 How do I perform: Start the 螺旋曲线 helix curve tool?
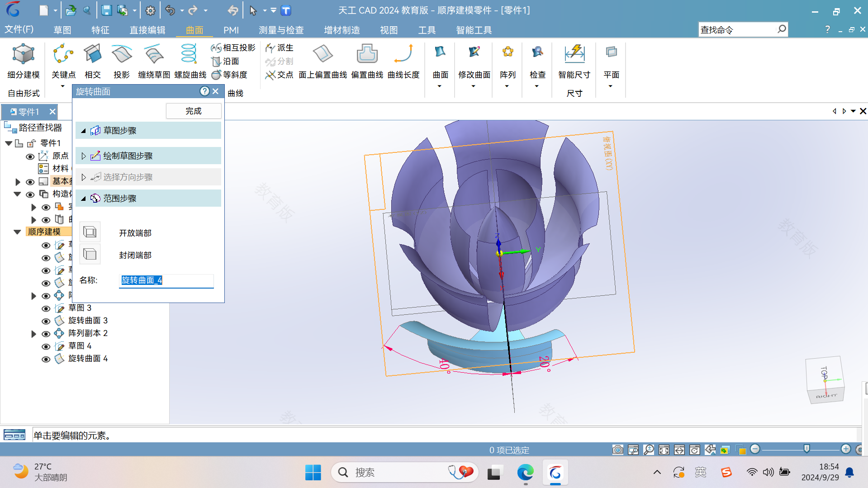[190, 61]
